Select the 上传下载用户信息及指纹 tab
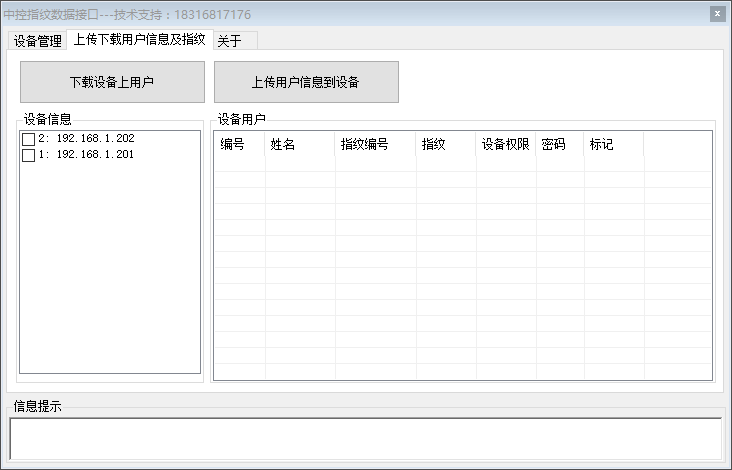This screenshot has height=470, width=732. pyautogui.click(x=139, y=40)
